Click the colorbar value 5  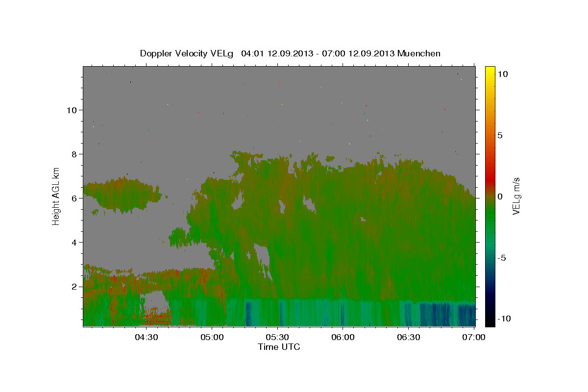click(x=500, y=135)
